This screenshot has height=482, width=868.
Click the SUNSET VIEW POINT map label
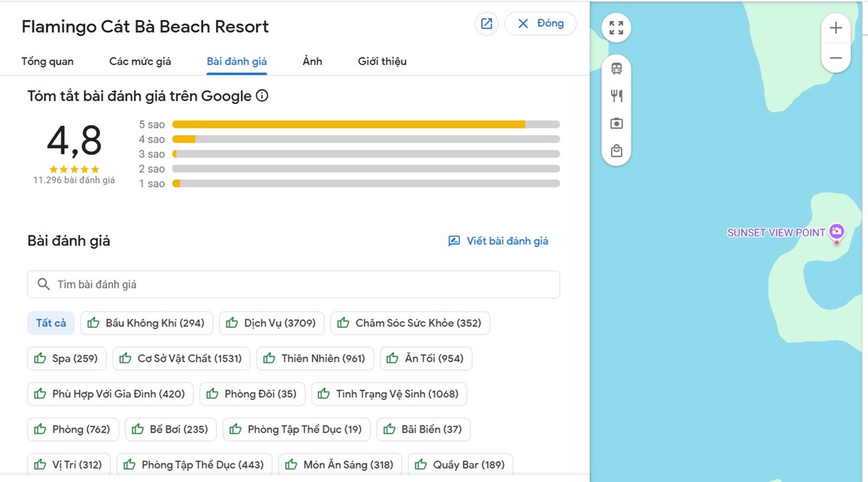776,233
